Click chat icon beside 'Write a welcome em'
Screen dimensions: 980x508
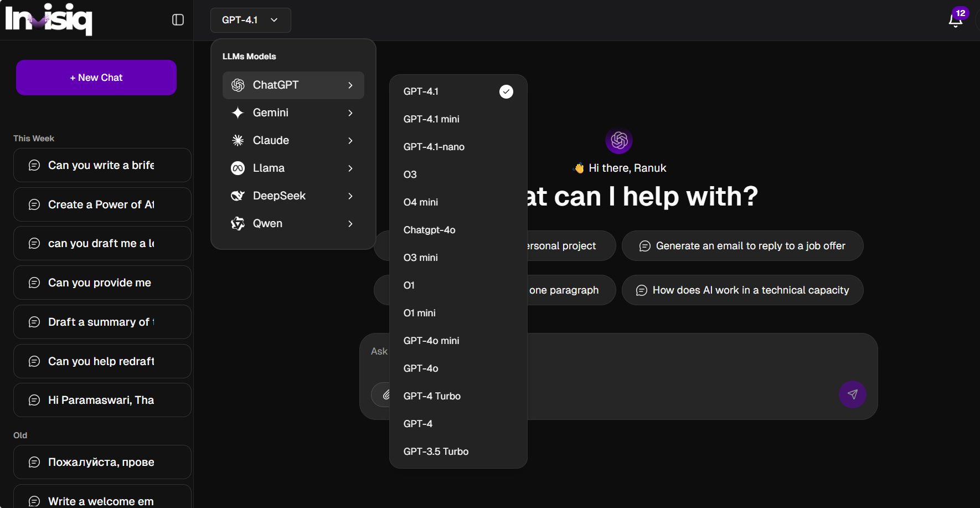34,501
